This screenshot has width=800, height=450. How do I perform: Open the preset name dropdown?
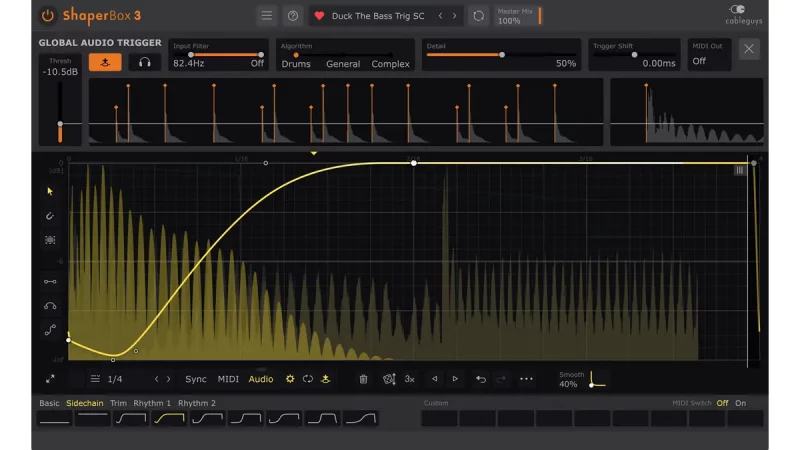click(x=378, y=16)
